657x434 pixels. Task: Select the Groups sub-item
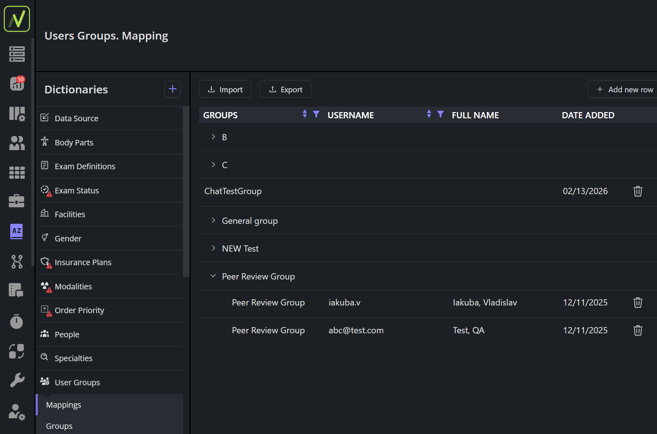[x=110, y=426]
